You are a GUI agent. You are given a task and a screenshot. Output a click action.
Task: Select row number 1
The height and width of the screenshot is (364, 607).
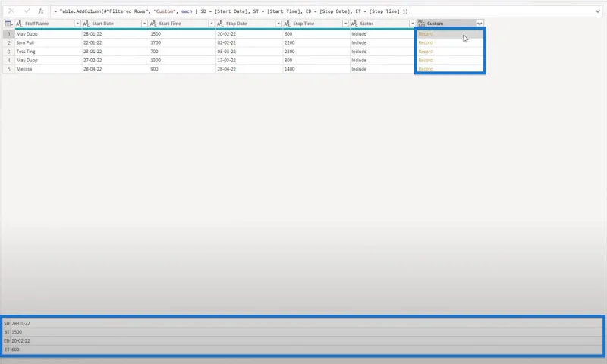(9, 34)
